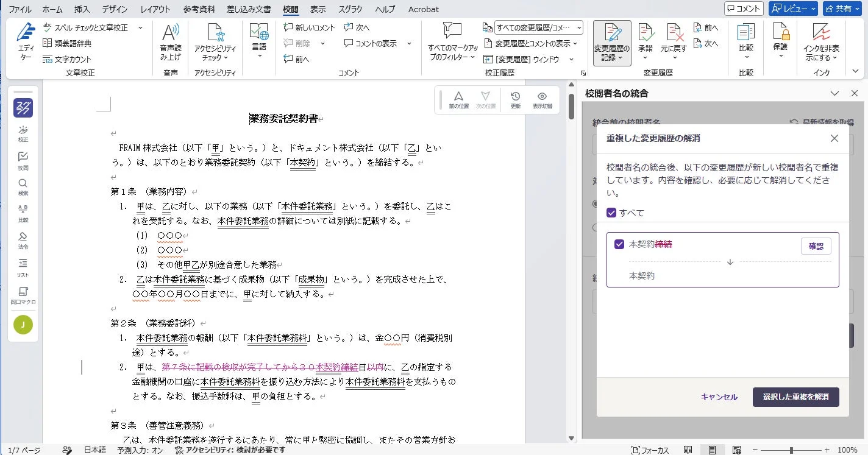
Task: Open the 検索 search tool in sidebar
Action: pos(23,187)
